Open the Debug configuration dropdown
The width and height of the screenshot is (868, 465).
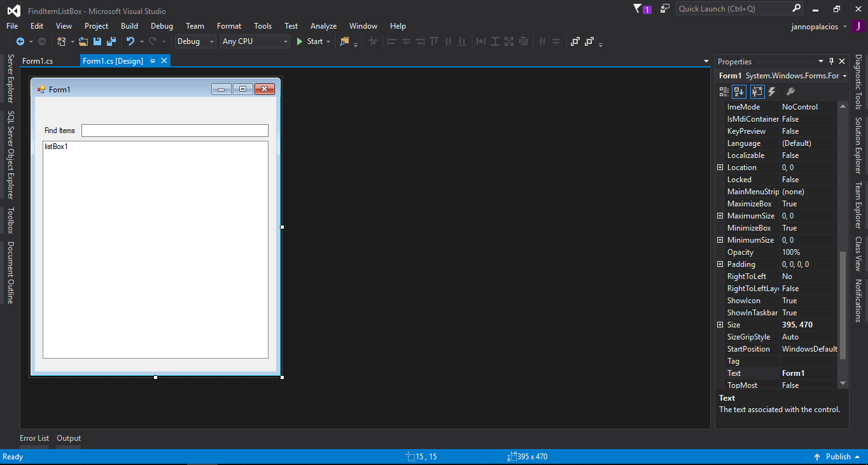212,41
